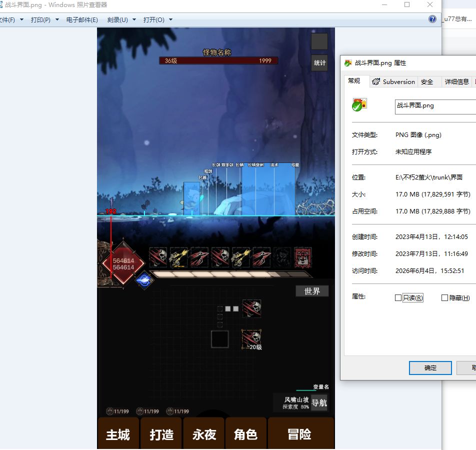
Task: Open the 主城 bottom tab
Action: 118,433
